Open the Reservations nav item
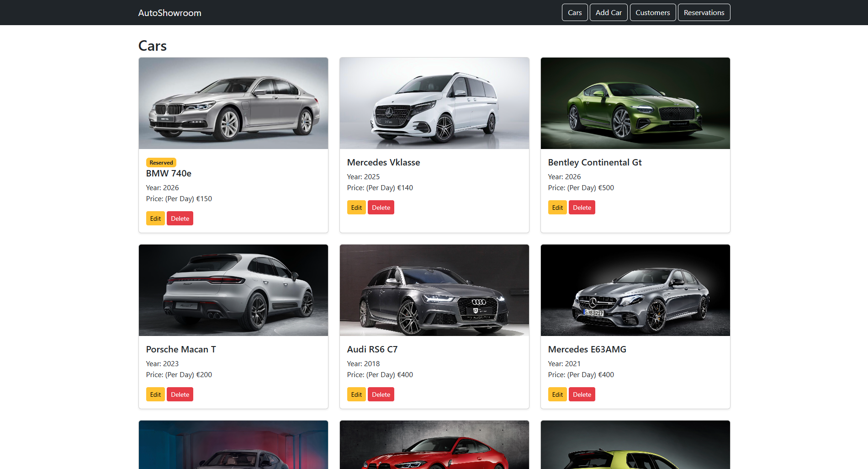Screen dimensions: 868x469 (x=704, y=12)
